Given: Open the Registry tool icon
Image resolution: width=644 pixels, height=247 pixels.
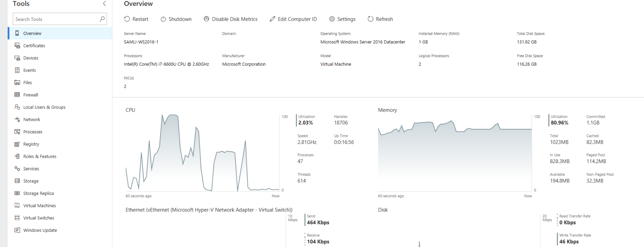Looking at the screenshot, I should pyautogui.click(x=17, y=144).
